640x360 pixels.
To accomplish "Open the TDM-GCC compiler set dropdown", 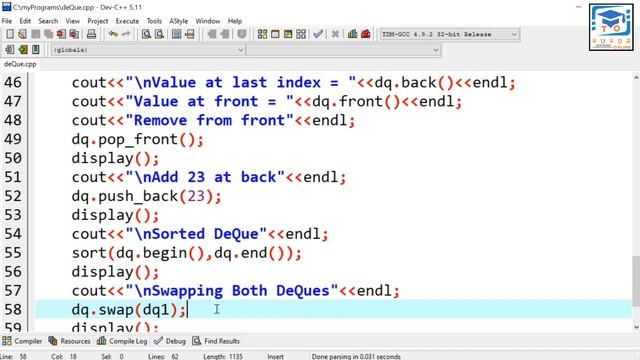I will coord(449,34).
